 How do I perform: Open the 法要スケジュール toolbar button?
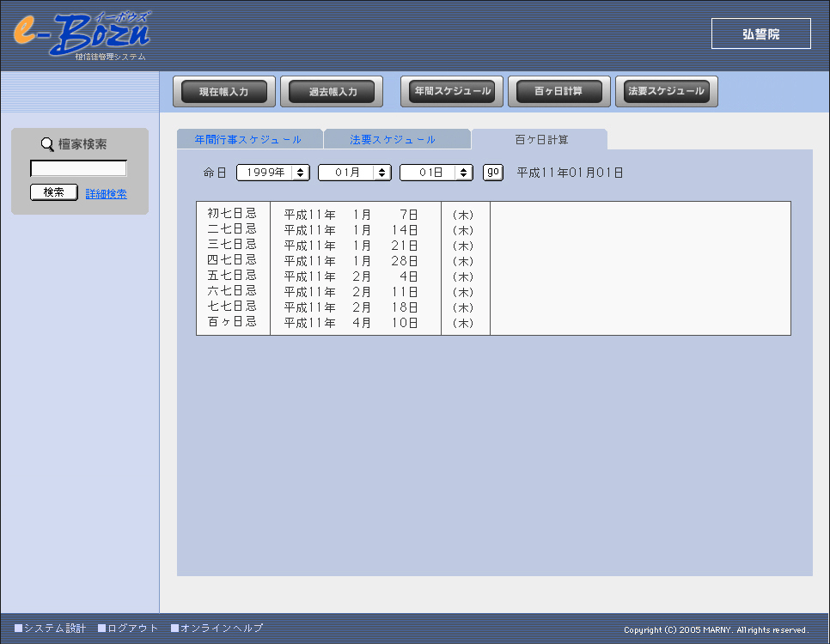(x=667, y=91)
